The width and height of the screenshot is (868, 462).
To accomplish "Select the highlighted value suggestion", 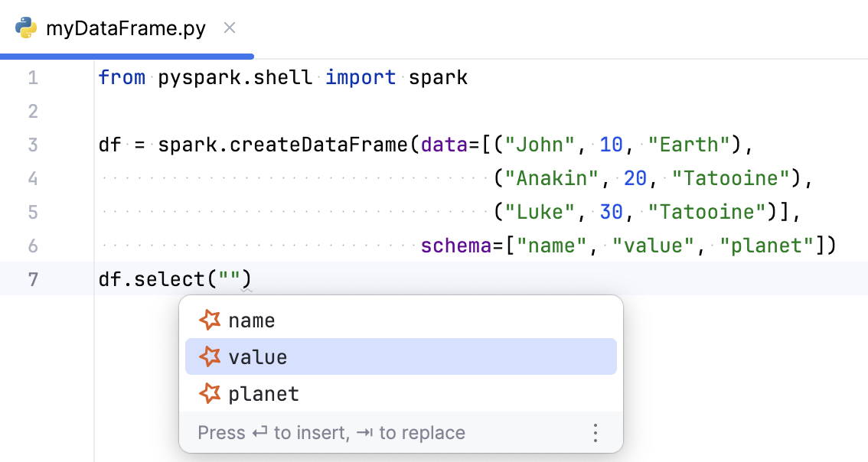I will [x=256, y=356].
